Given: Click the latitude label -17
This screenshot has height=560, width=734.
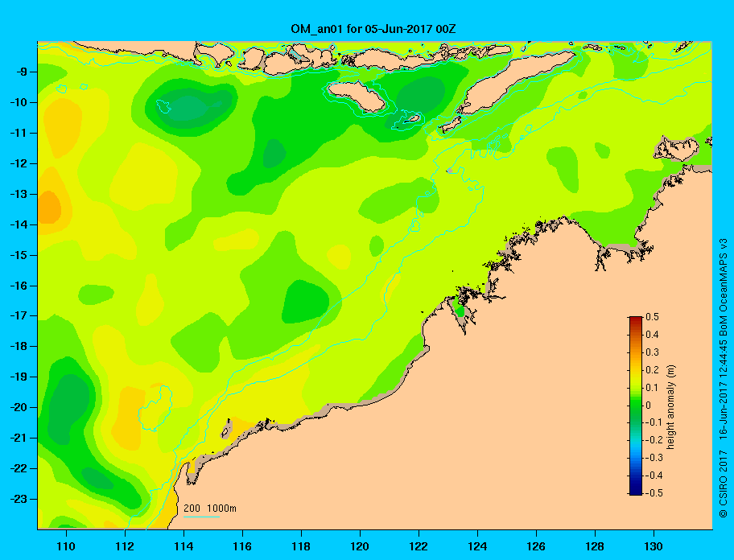Looking at the screenshot, I should (x=19, y=315).
